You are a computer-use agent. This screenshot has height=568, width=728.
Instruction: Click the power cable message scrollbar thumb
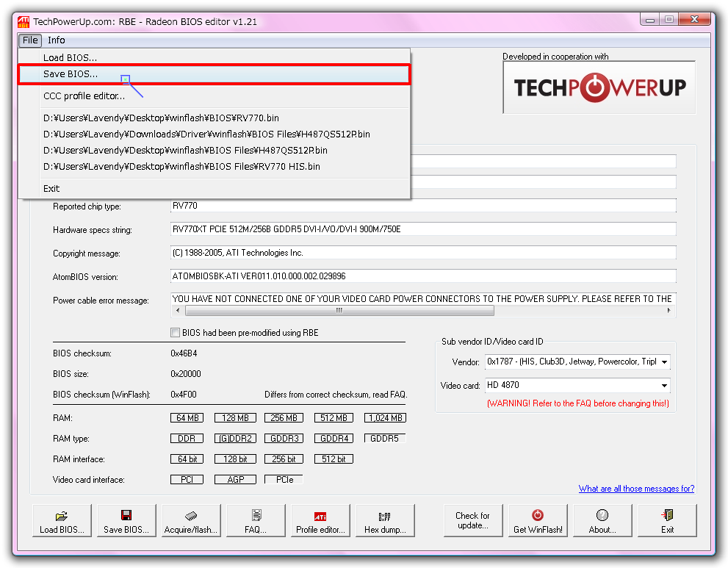(x=339, y=310)
